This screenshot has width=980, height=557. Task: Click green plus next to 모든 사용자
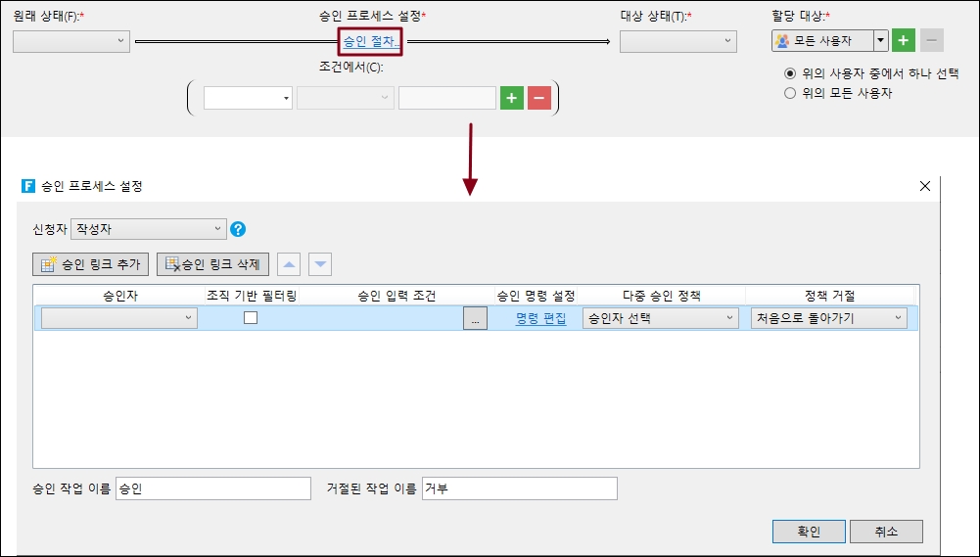click(x=904, y=41)
